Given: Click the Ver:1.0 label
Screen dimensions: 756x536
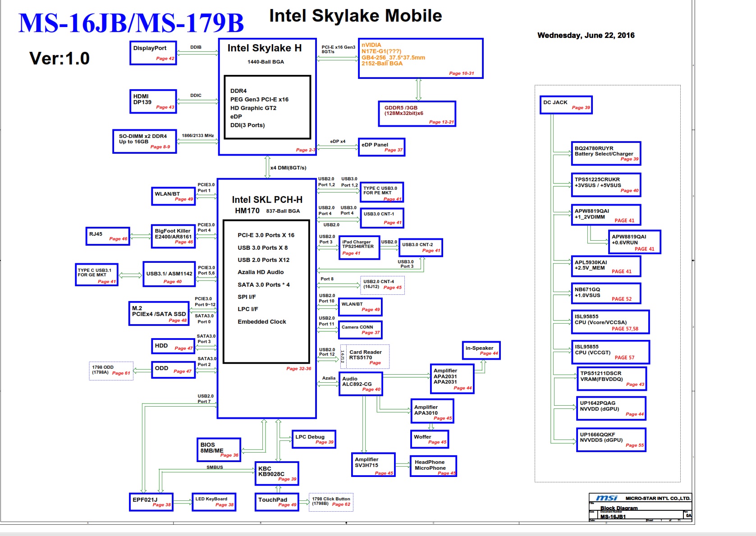Looking at the screenshot, I should point(60,58).
